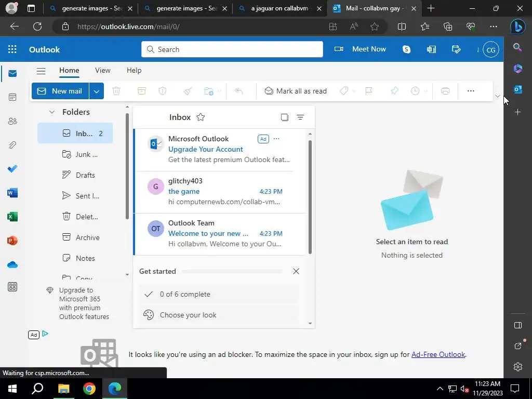Open 'the game' email from glitchy403
Screen dimensions: 532x399
(220, 192)
